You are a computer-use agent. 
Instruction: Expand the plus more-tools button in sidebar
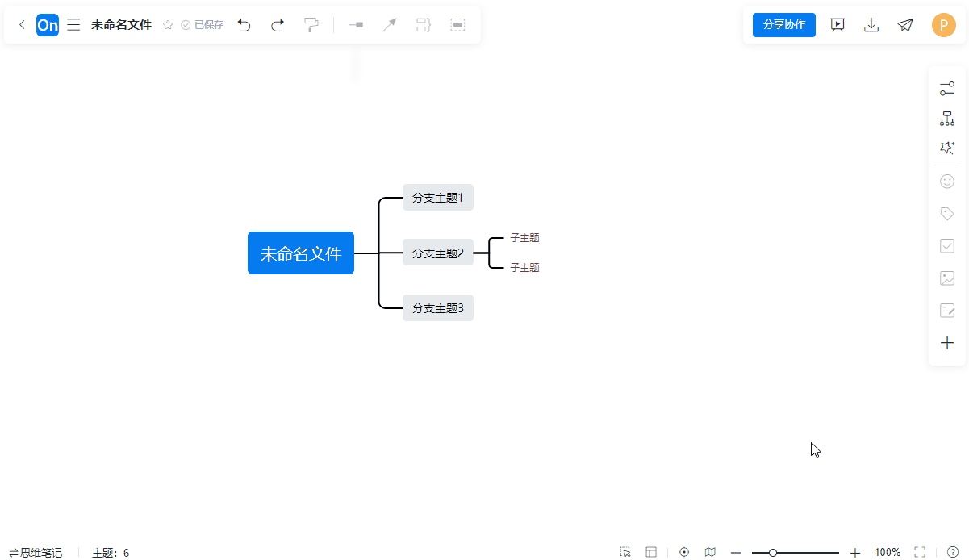[947, 343]
